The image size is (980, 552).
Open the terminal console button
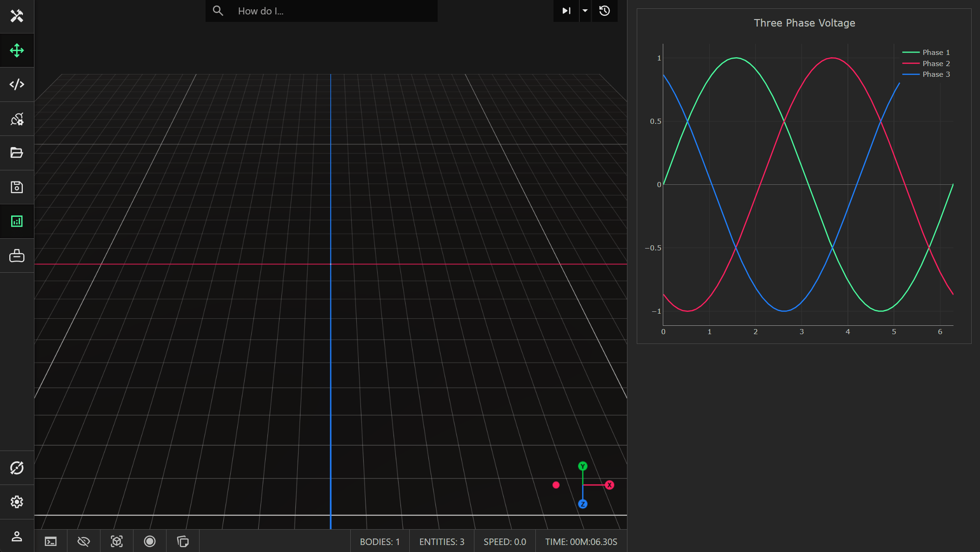(51, 541)
